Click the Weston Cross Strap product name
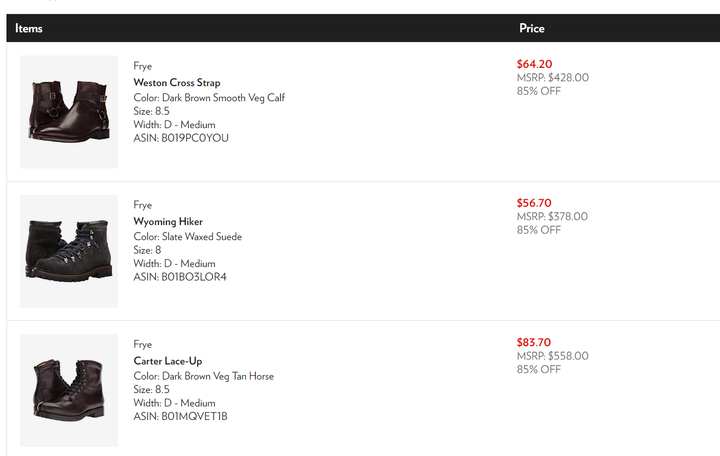The image size is (720, 456). pyautogui.click(x=177, y=83)
